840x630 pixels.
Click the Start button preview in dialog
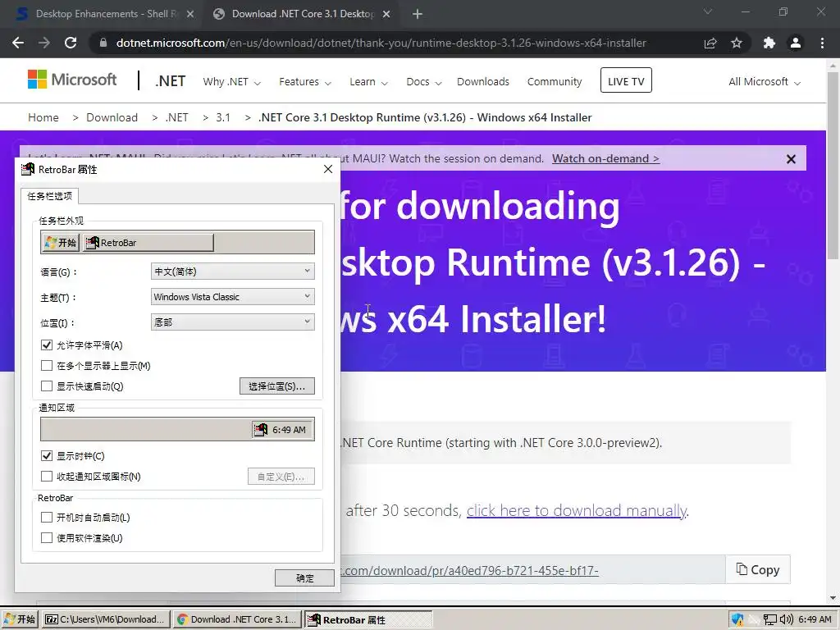pyautogui.click(x=61, y=243)
